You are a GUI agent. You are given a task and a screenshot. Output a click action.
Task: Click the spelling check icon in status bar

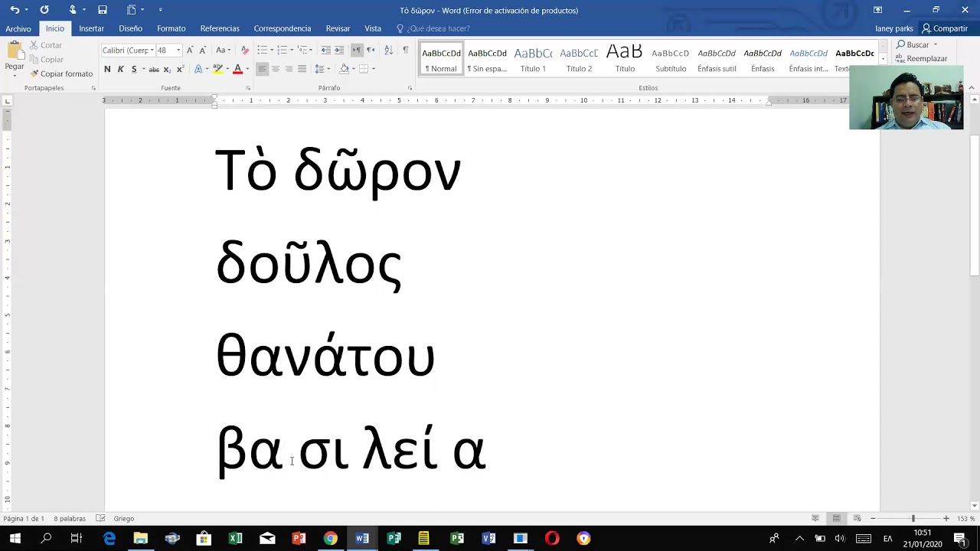point(100,518)
